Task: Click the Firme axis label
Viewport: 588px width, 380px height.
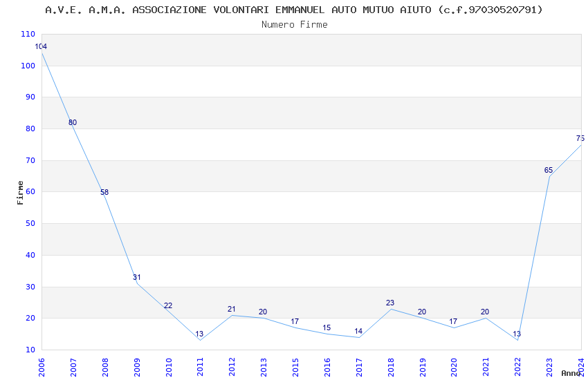Action: [x=20, y=193]
